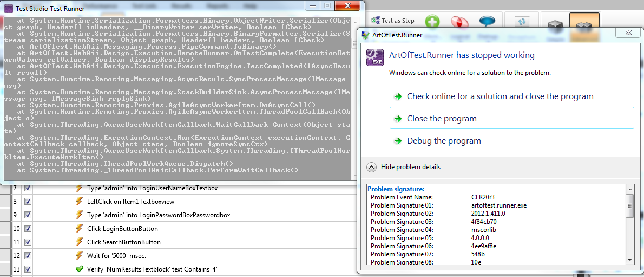644x277 pixels.
Task: Click green arrow beside Debug the program
Action: point(398,141)
